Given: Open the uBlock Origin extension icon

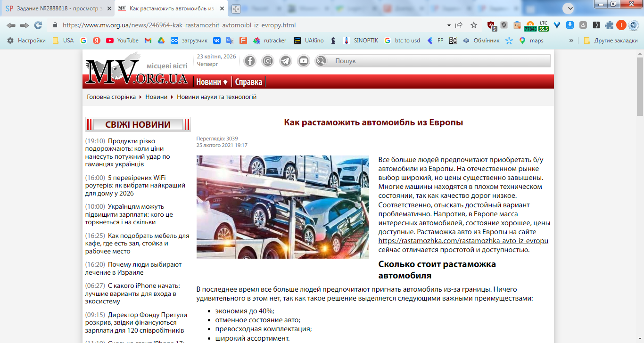Looking at the screenshot, I should (491, 25).
